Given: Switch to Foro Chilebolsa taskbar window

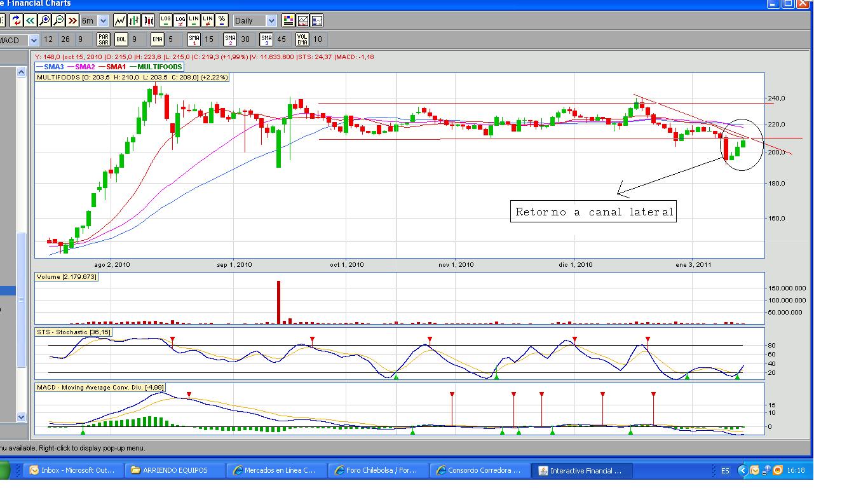Looking at the screenshot, I should 378,471.
